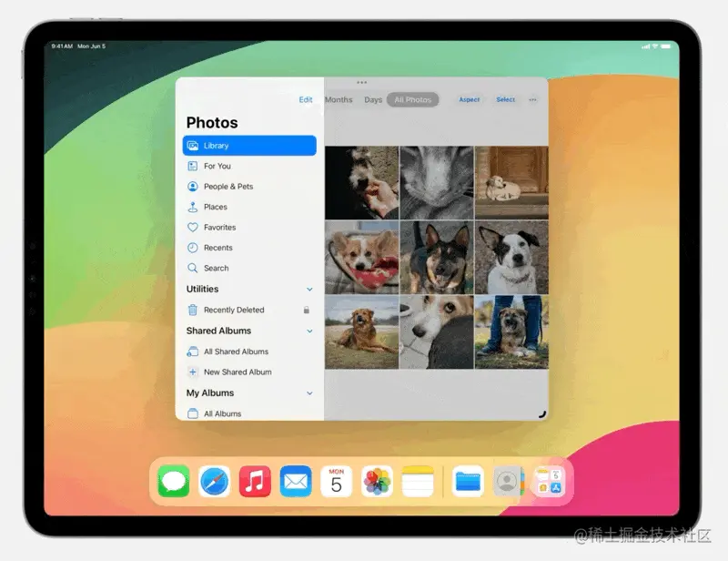Click the window multitasking three-dots control
Viewport: 728px width, 561px height.
click(x=361, y=82)
